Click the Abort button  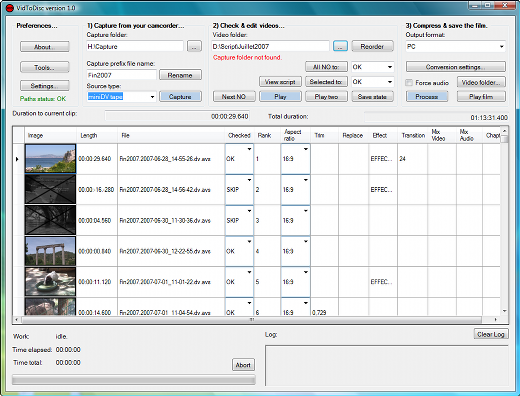tap(243, 365)
